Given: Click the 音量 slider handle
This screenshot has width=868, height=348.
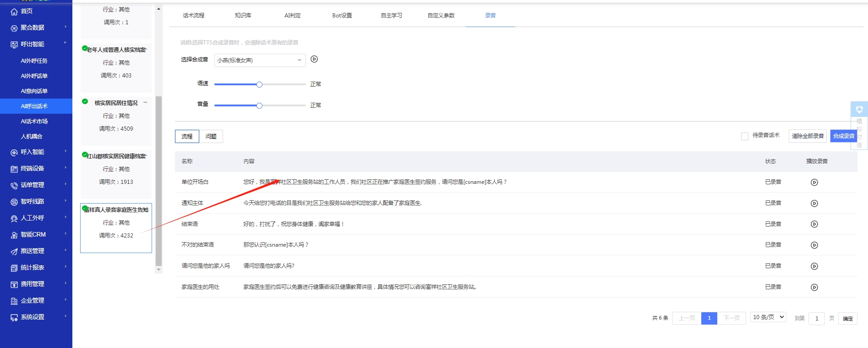Looking at the screenshot, I should [x=259, y=105].
